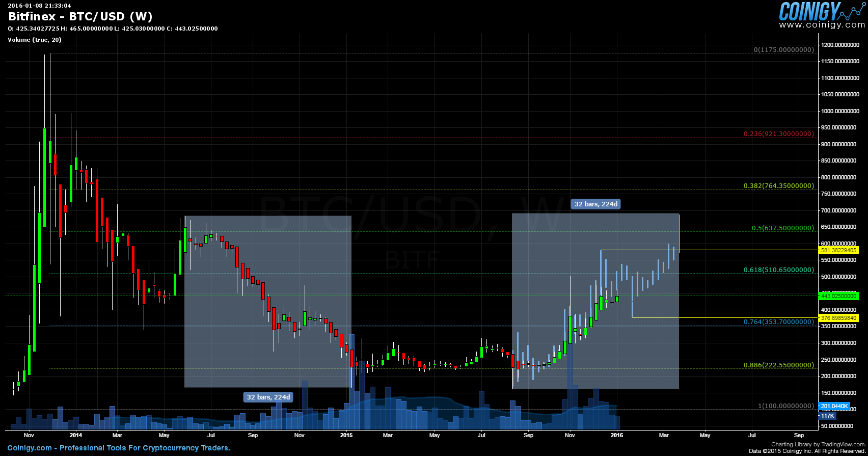This screenshot has width=868, height=456.
Task: Select the 0(1175) Fibonacci top level label
Action: 783,50
